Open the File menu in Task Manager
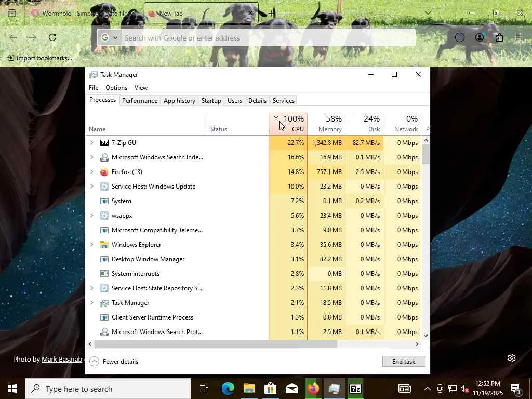 tap(94, 87)
